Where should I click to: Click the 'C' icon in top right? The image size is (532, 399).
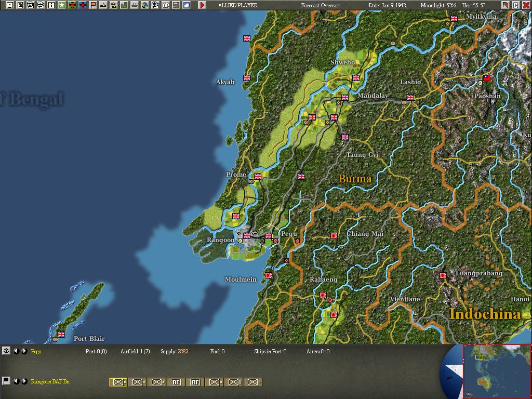point(516,5)
